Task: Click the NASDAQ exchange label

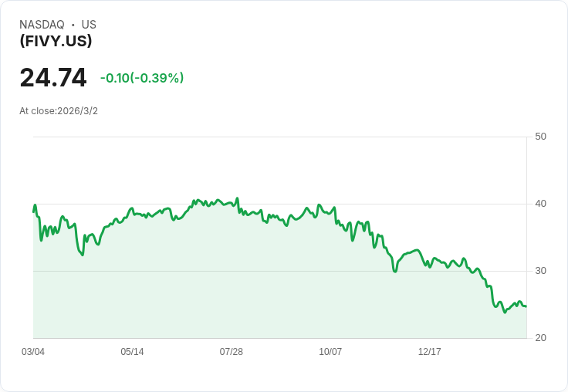Action: (x=42, y=25)
